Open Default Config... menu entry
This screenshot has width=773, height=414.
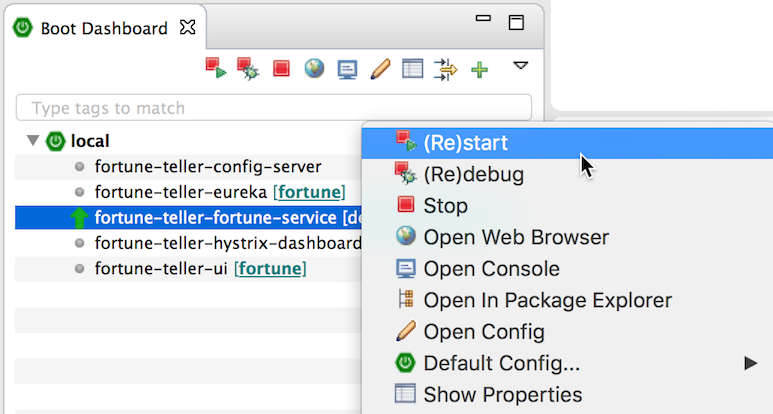click(x=567, y=363)
